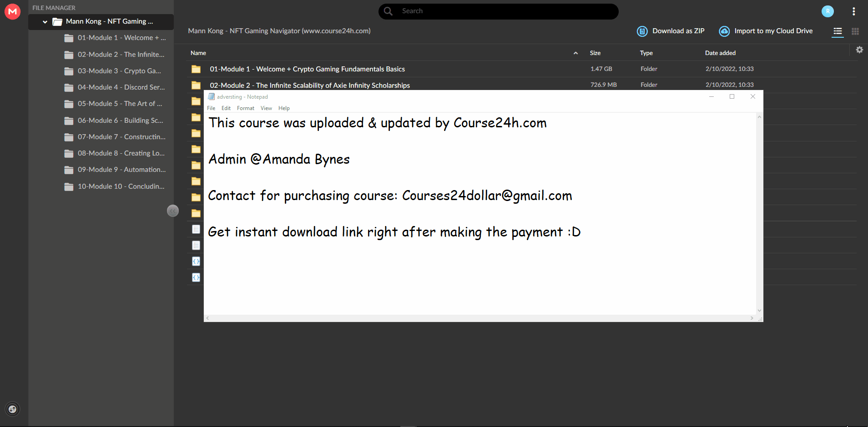The height and width of the screenshot is (427, 868).
Task: Open Notepad Edit menu
Action: 226,108
